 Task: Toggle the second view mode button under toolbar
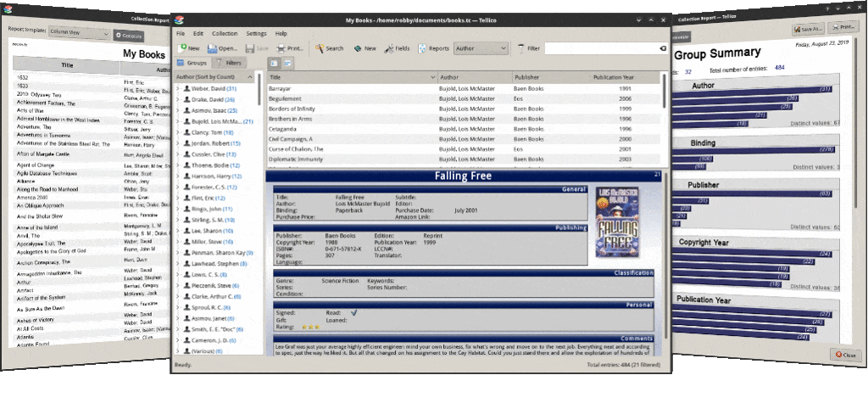pos(287,63)
